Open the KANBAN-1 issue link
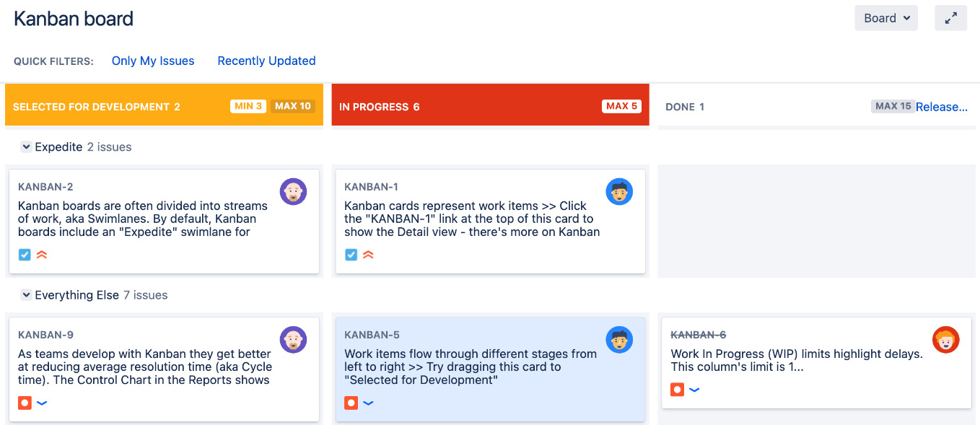Image resolution: width=980 pixels, height=425 pixels. tap(371, 187)
